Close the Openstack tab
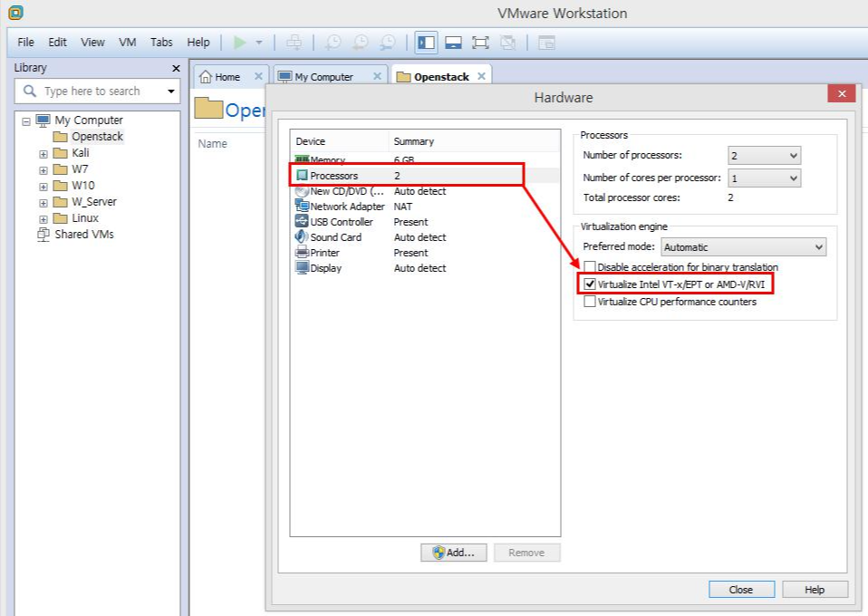The image size is (868, 616). click(x=482, y=76)
